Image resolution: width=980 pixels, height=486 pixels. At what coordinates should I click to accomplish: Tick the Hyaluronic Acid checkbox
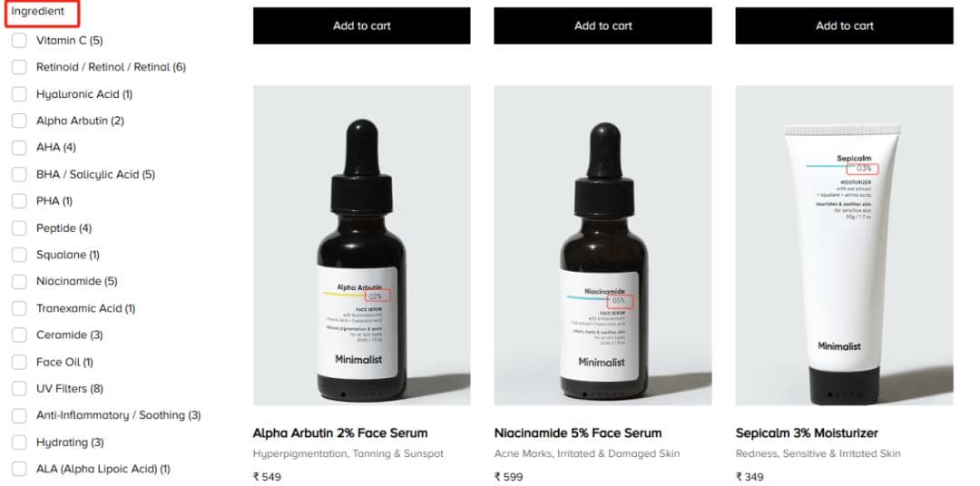coord(19,94)
